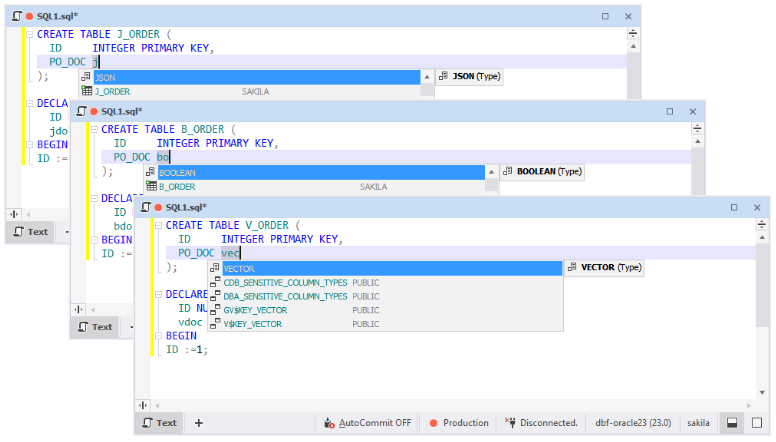Pick the GV$KEY_VECTOR suggestion icon
776x442 pixels.
tap(215, 310)
